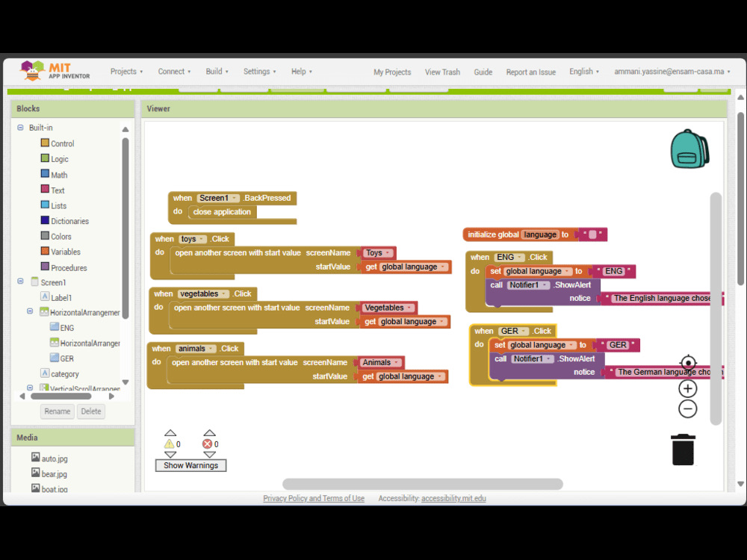Open Privacy Policy and Terms of Use
The height and width of the screenshot is (560, 747).
pyautogui.click(x=314, y=498)
